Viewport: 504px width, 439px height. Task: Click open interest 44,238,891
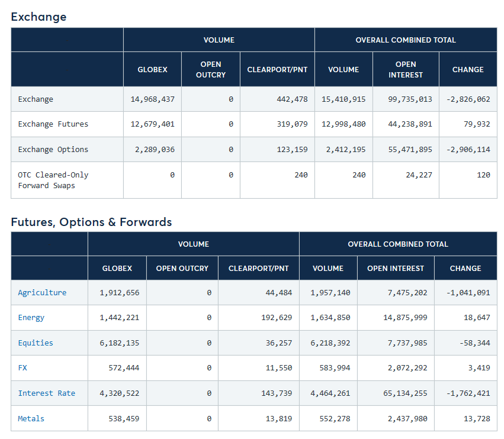[410, 124]
